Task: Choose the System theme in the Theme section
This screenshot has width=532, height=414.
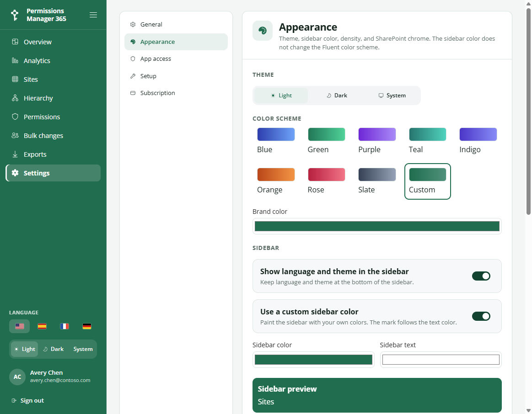Action: click(x=392, y=96)
